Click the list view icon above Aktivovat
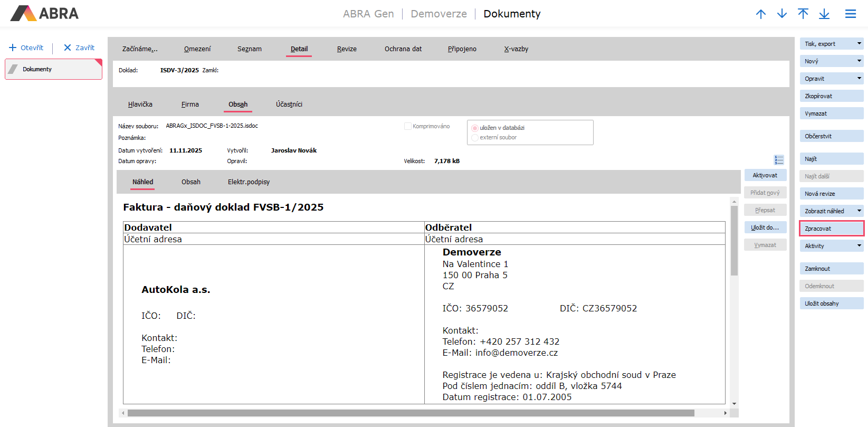 click(x=779, y=160)
